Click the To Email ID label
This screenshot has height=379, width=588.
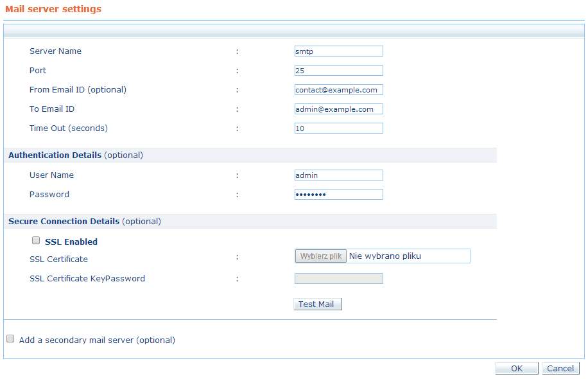point(52,109)
